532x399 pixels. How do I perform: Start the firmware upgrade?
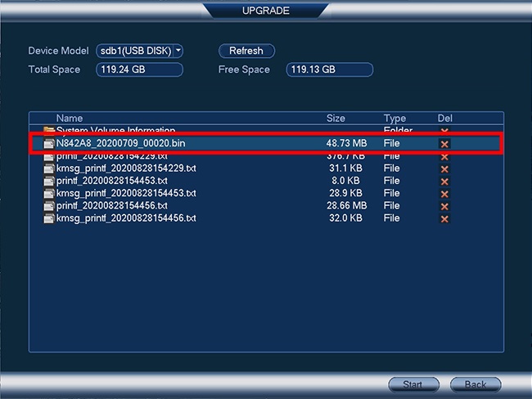(411, 384)
